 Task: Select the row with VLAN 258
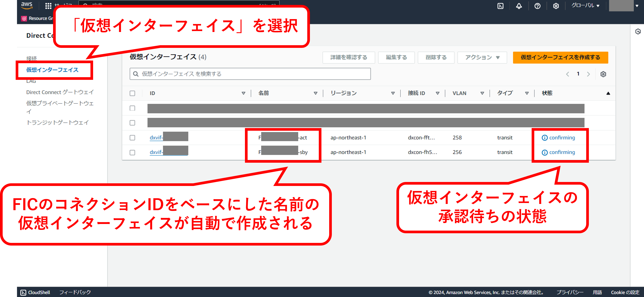click(133, 138)
